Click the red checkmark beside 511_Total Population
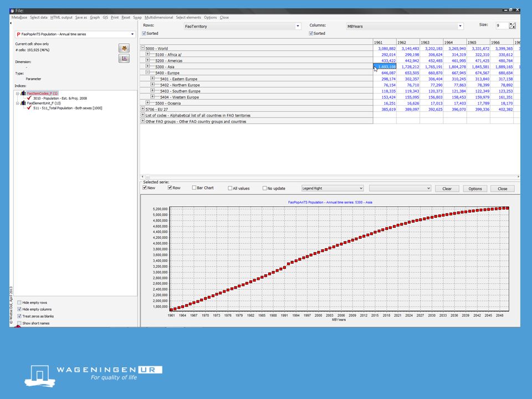Screen dimensions: 532x399 pos(29,108)
